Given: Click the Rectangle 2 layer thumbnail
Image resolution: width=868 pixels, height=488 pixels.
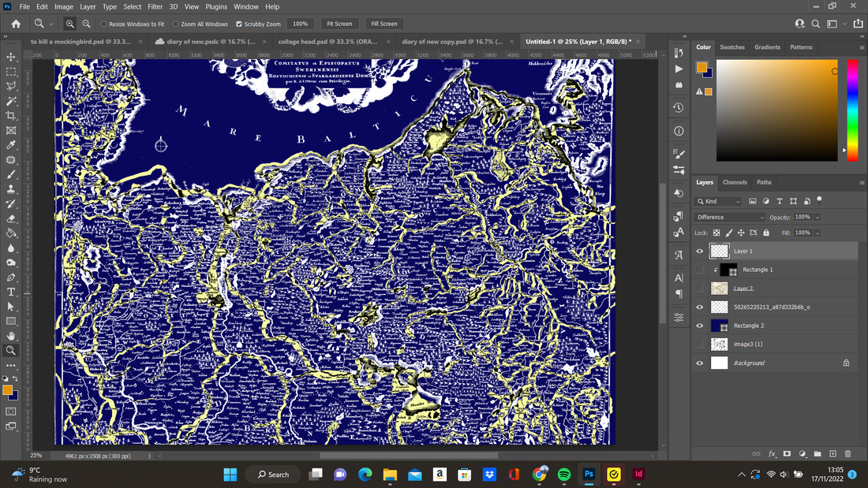Looking at the screenshot, I should click(719, 326).
